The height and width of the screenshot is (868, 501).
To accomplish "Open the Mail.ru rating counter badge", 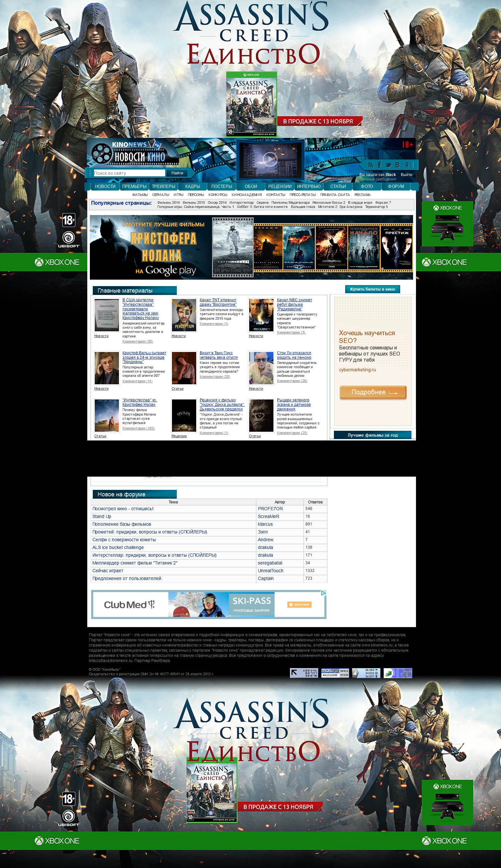I will (x=335, y=673).
